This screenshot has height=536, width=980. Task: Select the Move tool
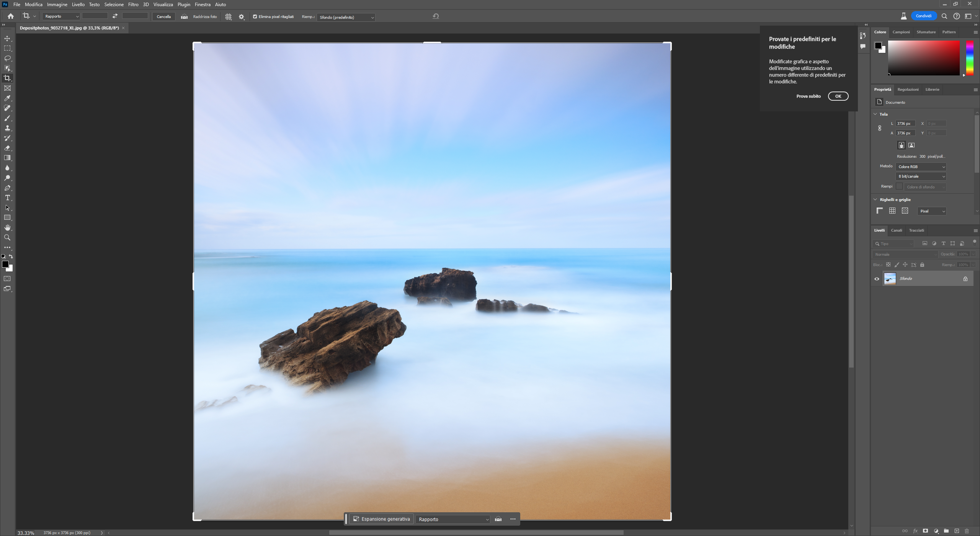coord(7,39)
